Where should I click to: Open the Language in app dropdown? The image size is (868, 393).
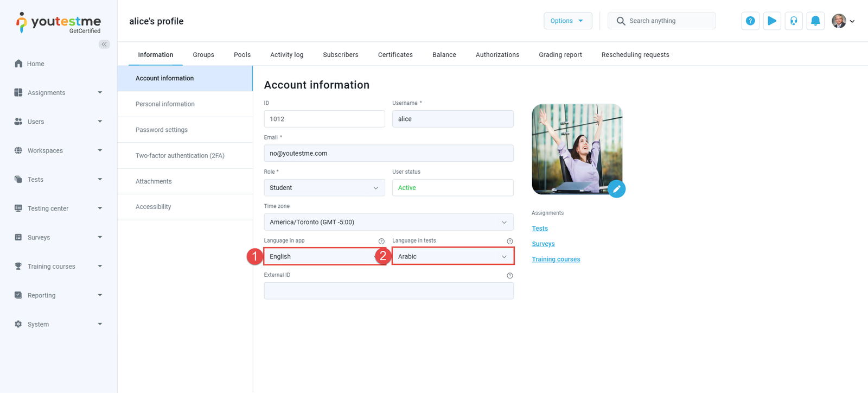tap(324, 256)
